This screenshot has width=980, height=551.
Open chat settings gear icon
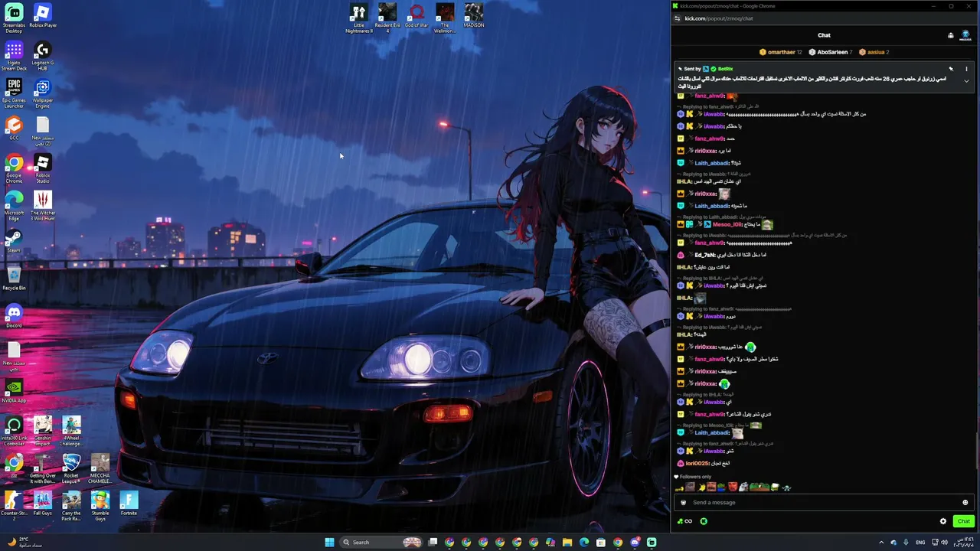click(x=943, y=521)
